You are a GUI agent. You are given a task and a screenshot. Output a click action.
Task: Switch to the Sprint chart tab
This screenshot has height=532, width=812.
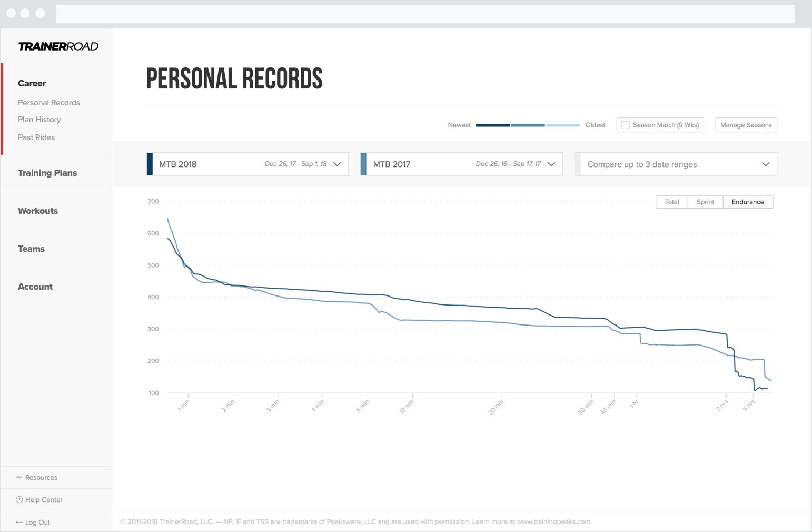coord(705,202)
